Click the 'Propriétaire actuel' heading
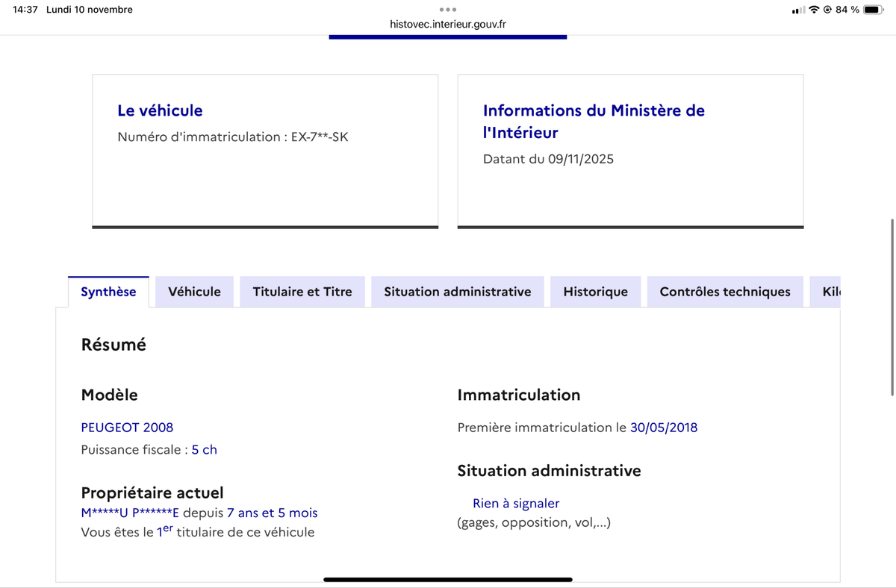The height and width of the screenshot is (588, 896). pos(152,492)
